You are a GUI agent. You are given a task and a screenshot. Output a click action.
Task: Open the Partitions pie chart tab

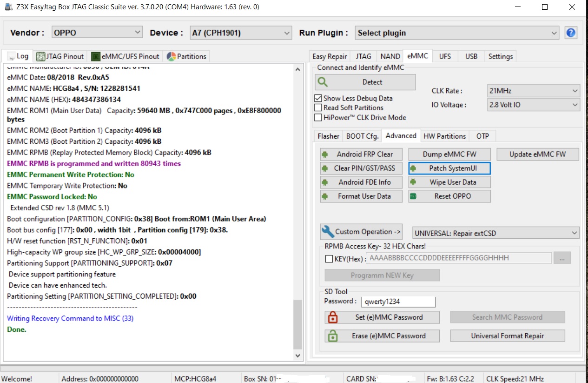186,56
